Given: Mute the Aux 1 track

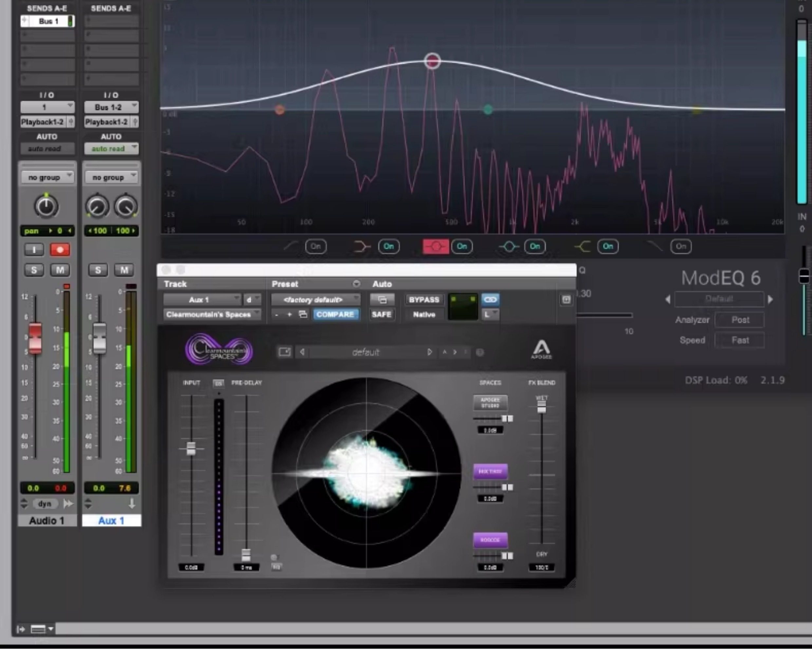Looking at the screenshot, I should [124, 270].
